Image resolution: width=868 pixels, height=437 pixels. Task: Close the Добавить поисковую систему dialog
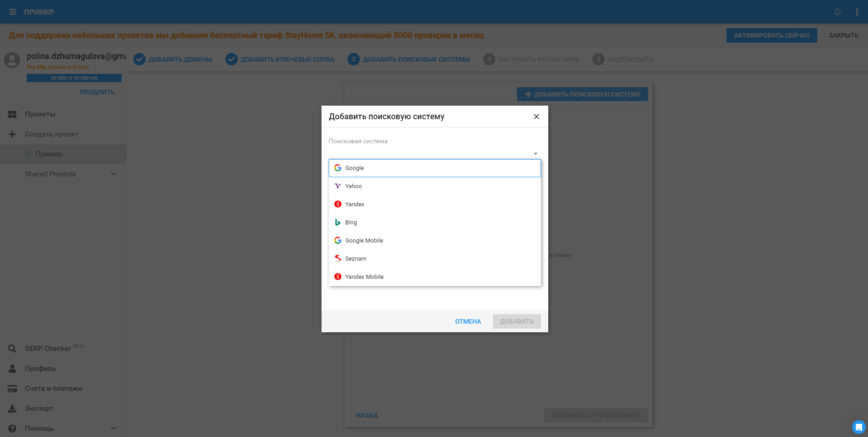click(536, 117)
